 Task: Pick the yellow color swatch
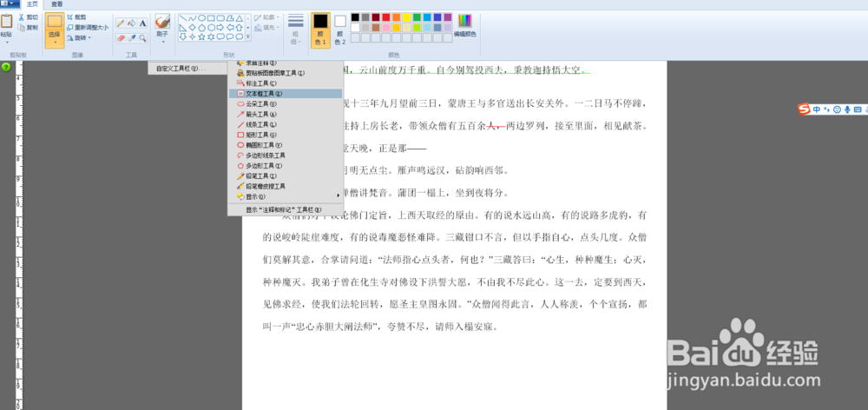pyautogui.click(x=406, y=17)
